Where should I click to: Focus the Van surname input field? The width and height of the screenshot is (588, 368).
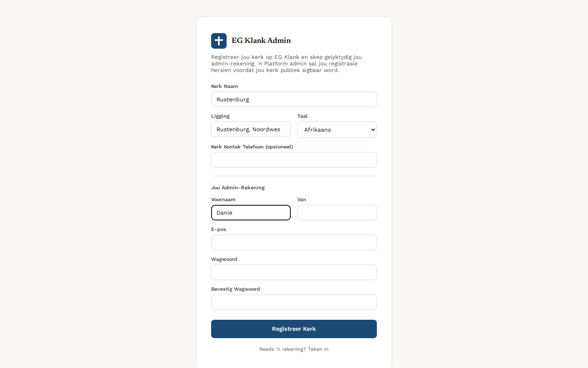tap(337, 213)
